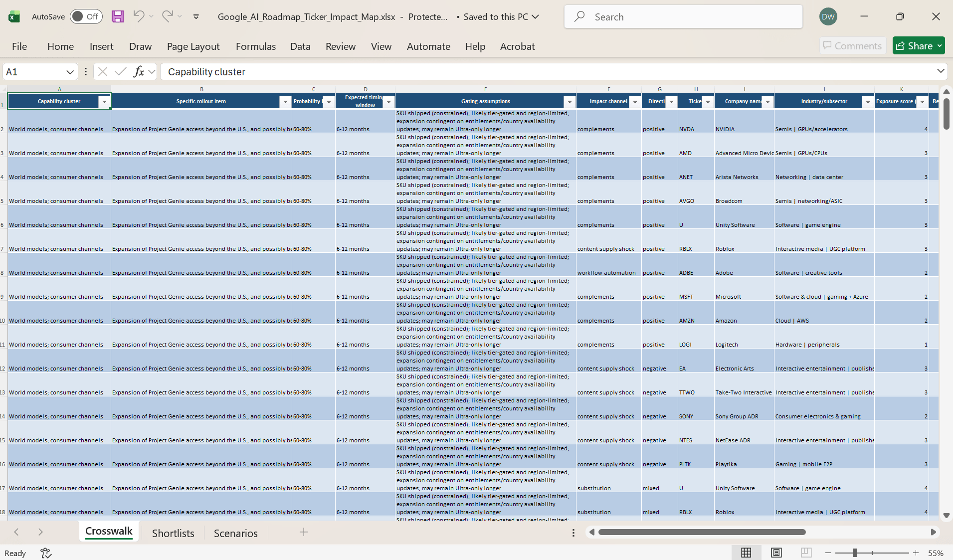953x560 pixels.
Task: Click the Undo arrow icon
Action: pos(139,16)
